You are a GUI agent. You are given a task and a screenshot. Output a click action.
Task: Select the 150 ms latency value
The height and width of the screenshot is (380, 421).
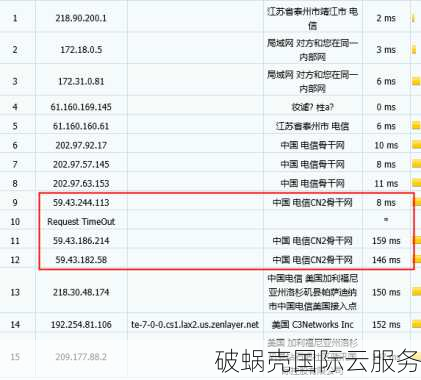click(386, 292)
